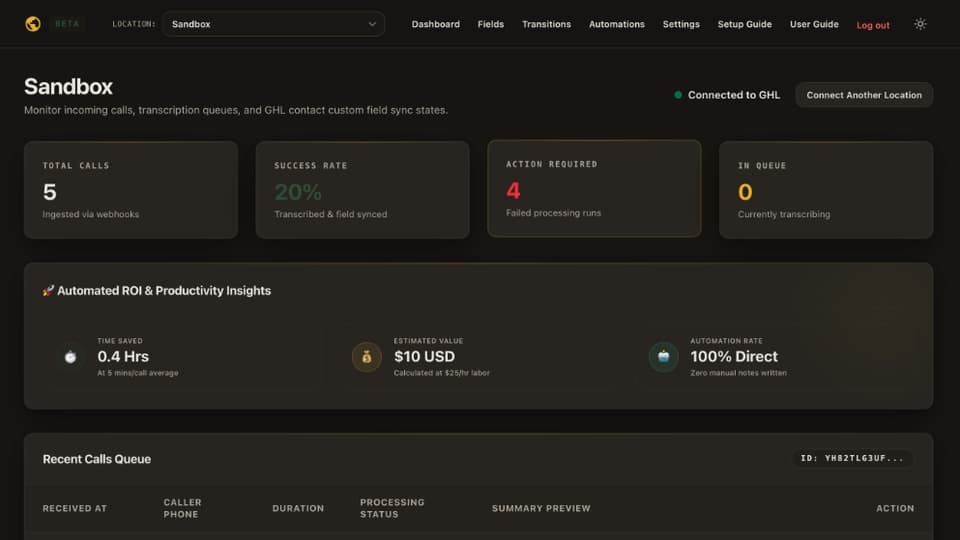Screen dimensions: 960x540
Task: Click the rocket icon beside ROI Insights
Action: click(48, 291)
